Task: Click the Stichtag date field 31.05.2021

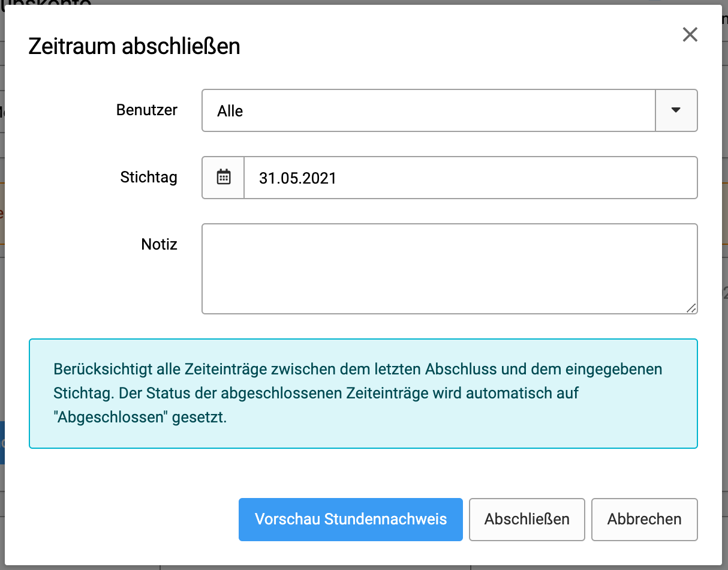Action: [x=471, y=178]
